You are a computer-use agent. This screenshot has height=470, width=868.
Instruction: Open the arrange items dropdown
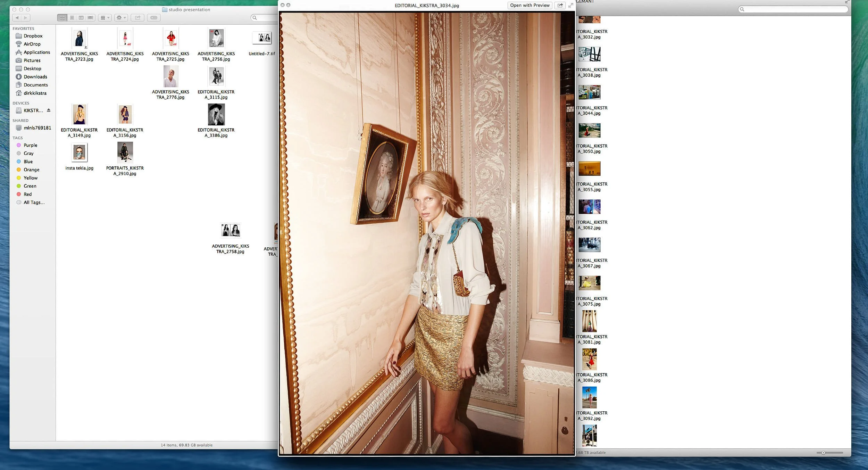point(105,18)
